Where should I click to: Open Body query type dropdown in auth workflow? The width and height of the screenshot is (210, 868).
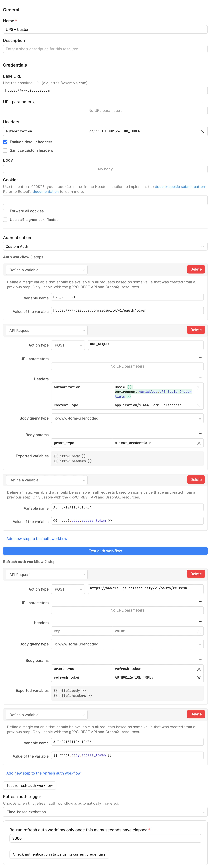127,418
